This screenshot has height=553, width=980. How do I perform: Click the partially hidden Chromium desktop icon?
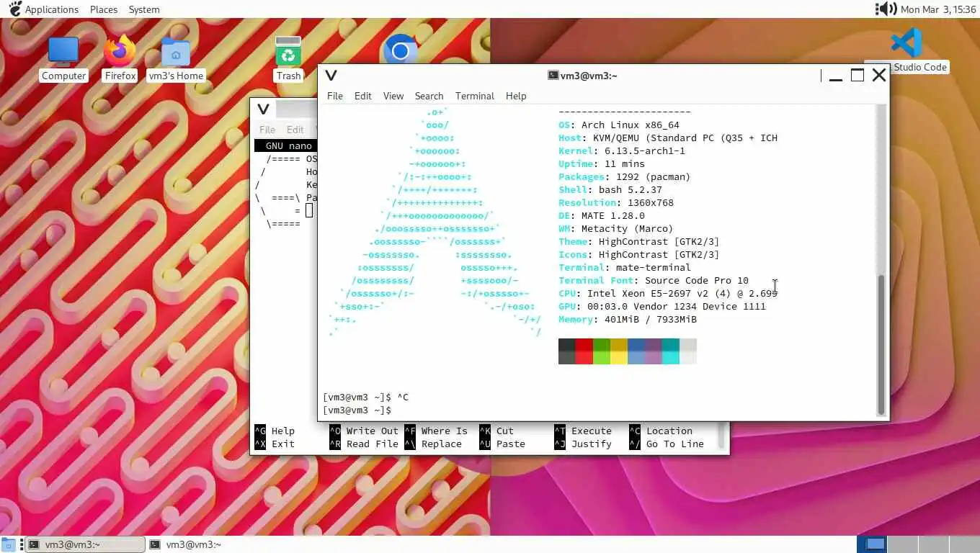pyautogui.click(x=400, y=50)
